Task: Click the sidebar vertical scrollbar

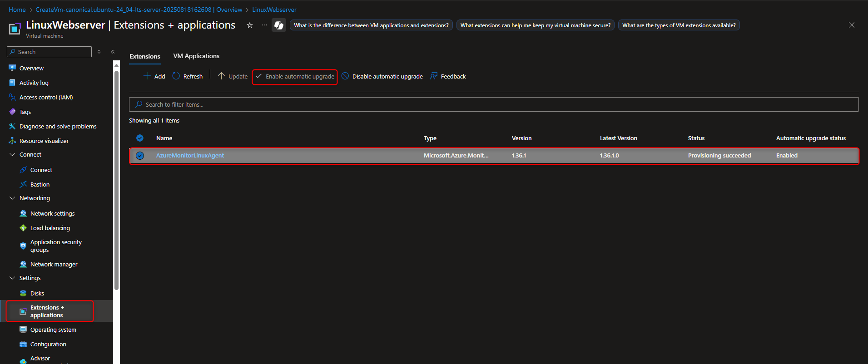Action: tap(117, 179)
